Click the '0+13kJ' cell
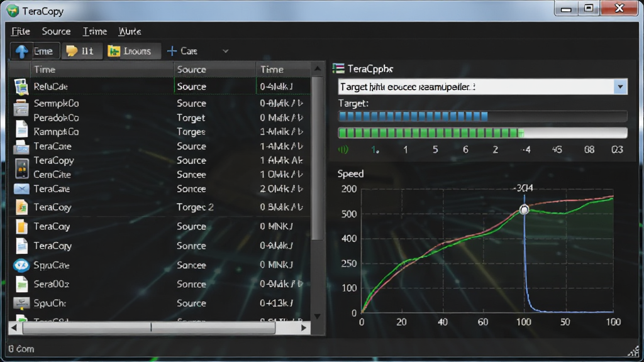This screenshot has height=362, width=644. click(x=277, y=304)
